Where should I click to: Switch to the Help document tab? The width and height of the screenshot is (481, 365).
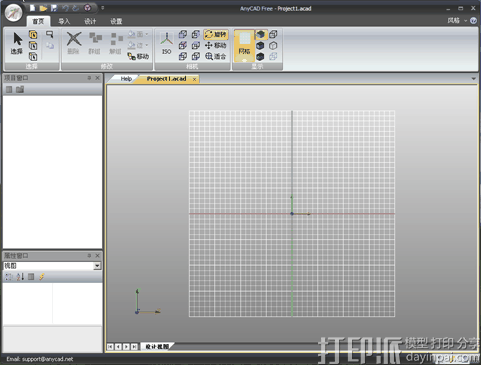pos(126,79)
